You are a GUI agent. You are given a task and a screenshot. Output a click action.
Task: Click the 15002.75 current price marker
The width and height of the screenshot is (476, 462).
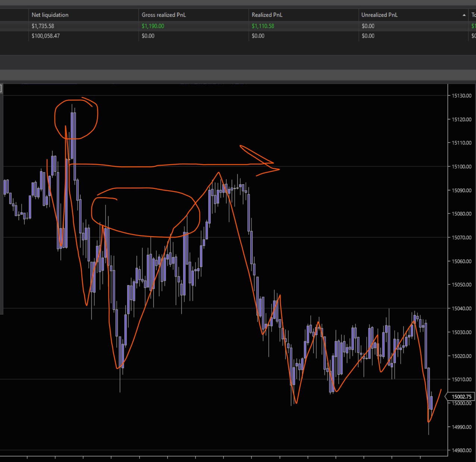(x=460, y=397)
